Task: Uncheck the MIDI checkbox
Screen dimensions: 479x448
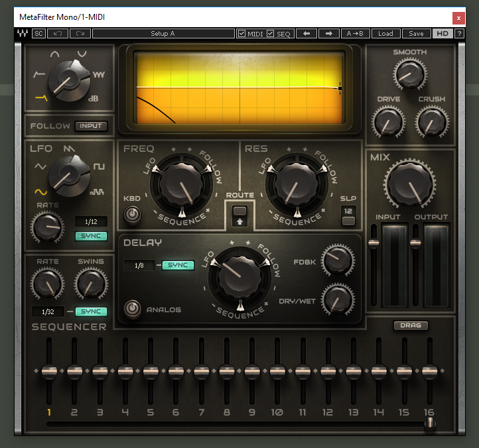Action: (241, 34)
